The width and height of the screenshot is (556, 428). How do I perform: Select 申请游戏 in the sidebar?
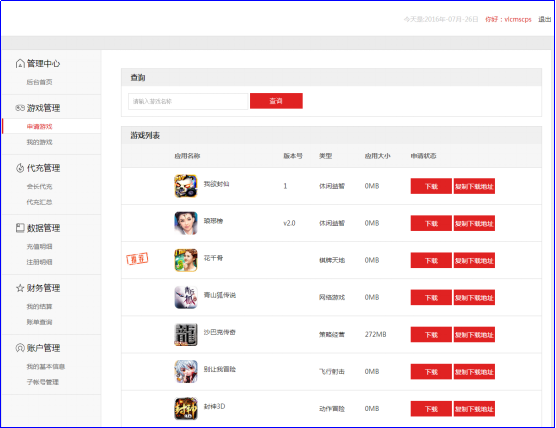click(x=39, y=127)
